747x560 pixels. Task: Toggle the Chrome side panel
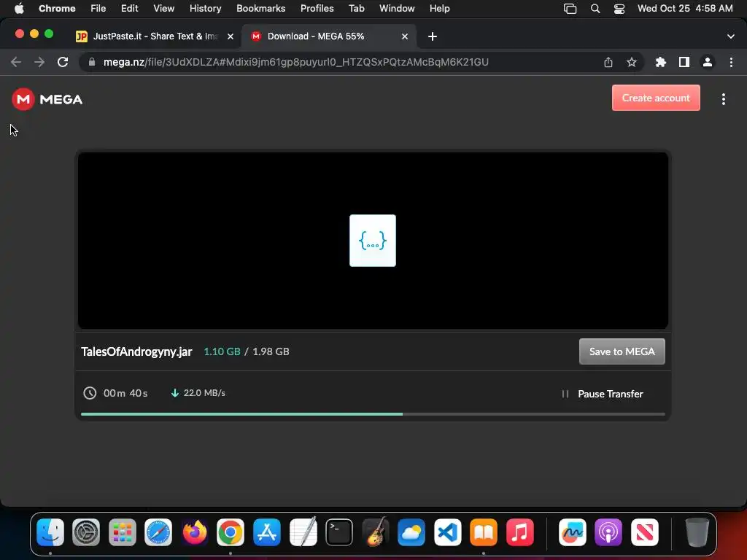point(684,62)
